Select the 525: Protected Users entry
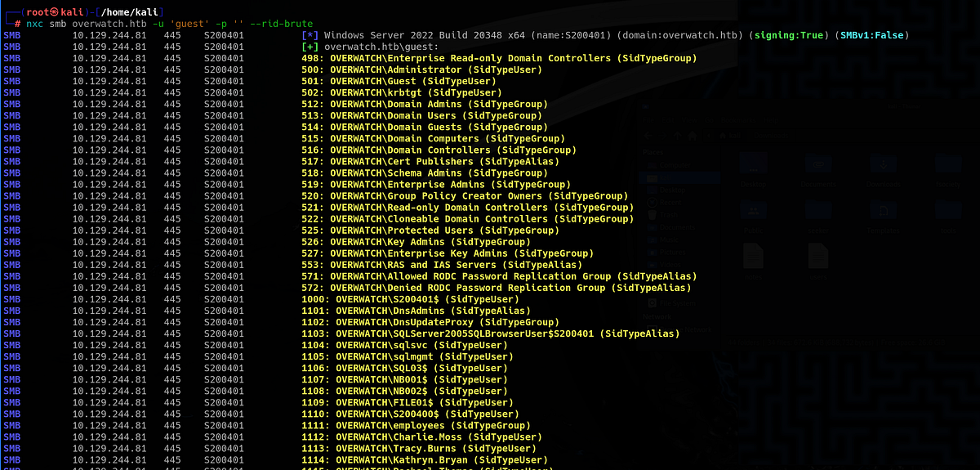 (430, 231)
